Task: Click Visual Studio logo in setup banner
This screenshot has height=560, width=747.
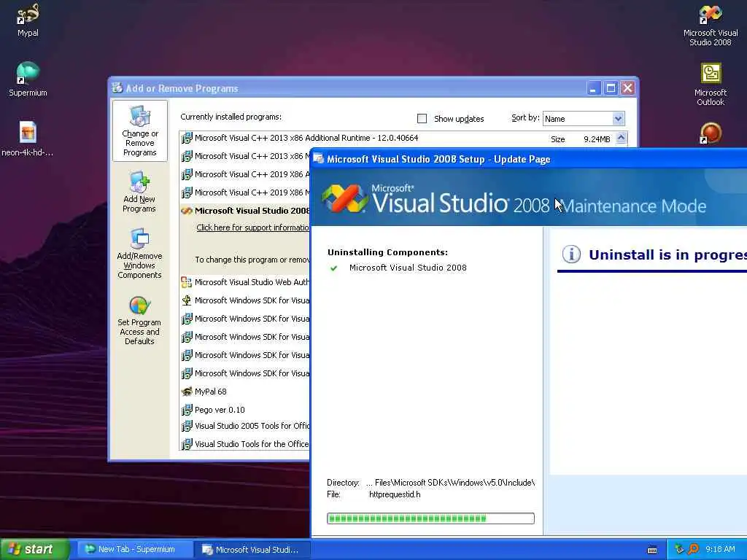Action: click(x=345, y=198)
